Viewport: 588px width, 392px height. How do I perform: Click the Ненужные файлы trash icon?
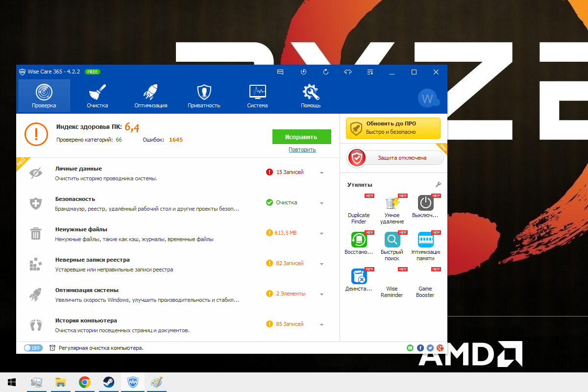pos(36,234)
